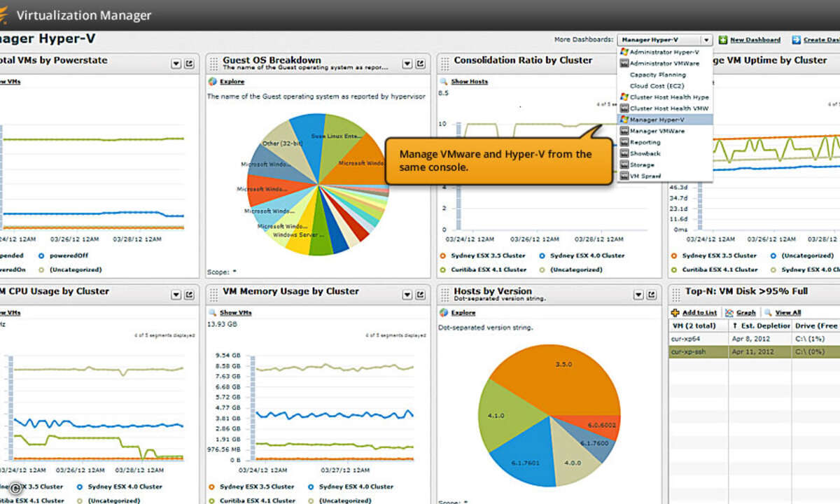Click the blue arrow Create Dashboard icon

point(797,40)
